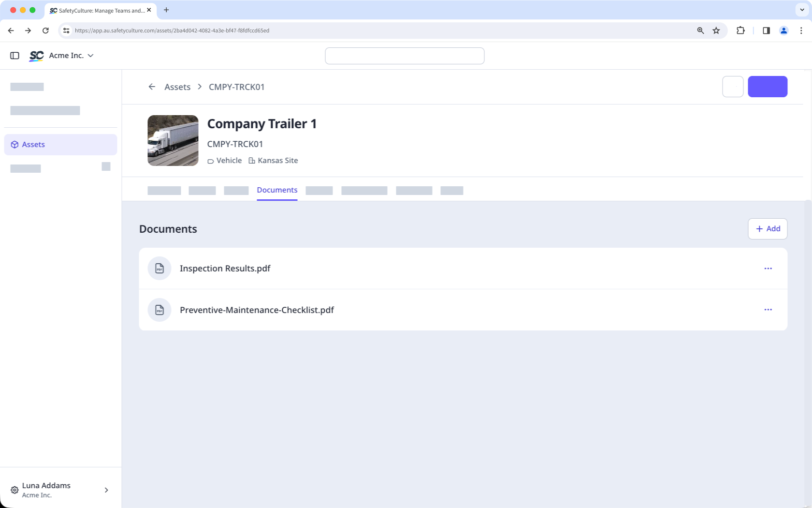The height and width of the screenshot is (508, 812).
Task: Click the browser forward arrow
Action: point(28,30)
